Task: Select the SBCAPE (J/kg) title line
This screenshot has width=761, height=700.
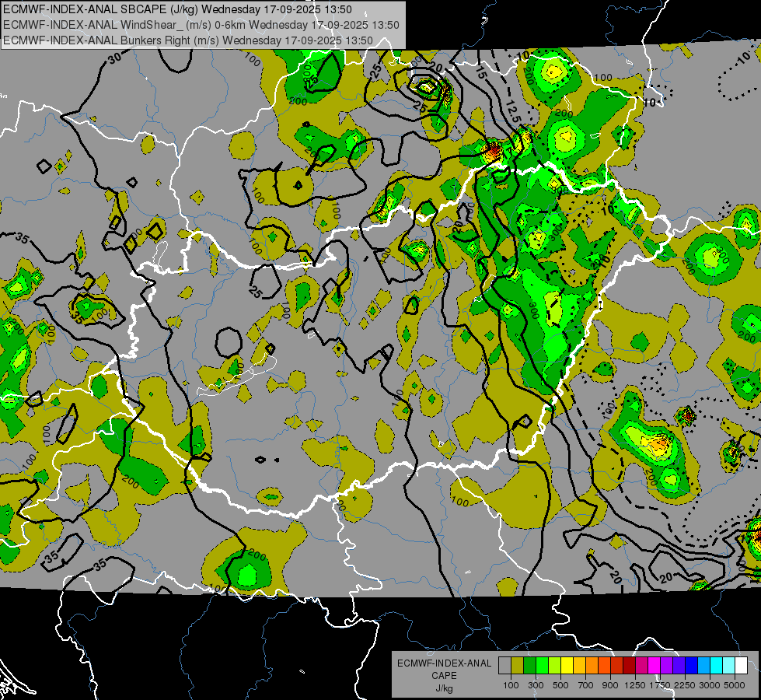Action: pos(178,9)
